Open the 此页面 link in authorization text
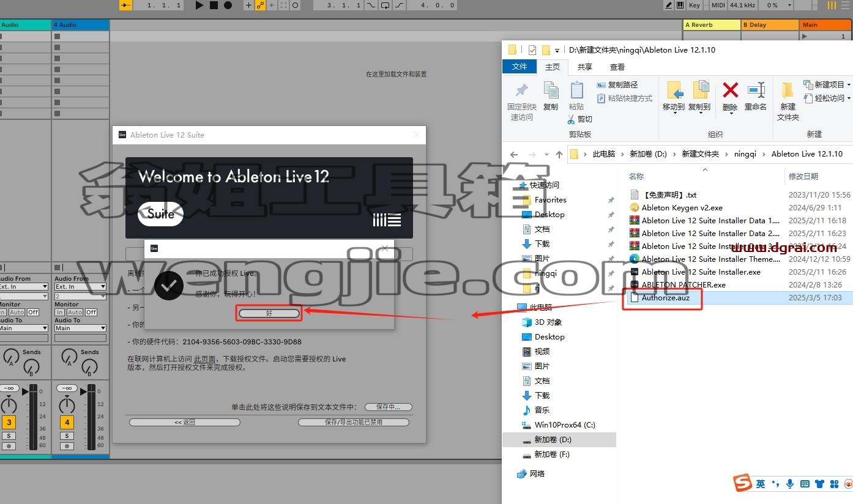The width and height of the screenshot is (853, 504). tap(204, 359)
